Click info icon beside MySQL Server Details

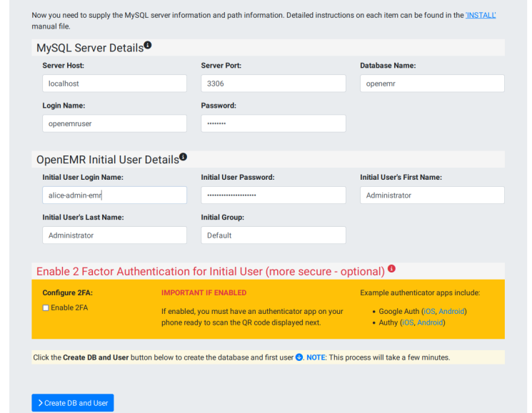148,46
